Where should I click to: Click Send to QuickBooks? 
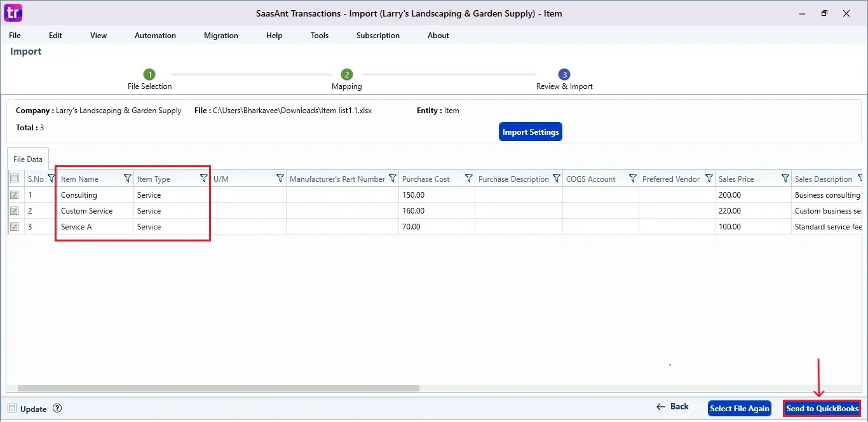tap(822, 409)
